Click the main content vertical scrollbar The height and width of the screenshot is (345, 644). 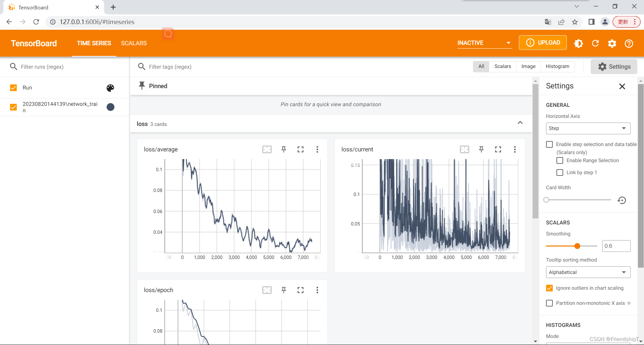coord(535,151)
